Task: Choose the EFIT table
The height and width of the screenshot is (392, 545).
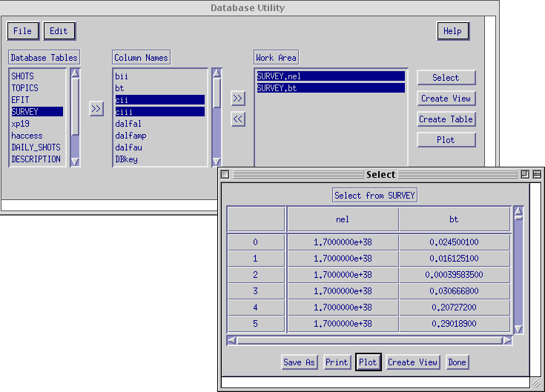Action: [x=20, y=100]
